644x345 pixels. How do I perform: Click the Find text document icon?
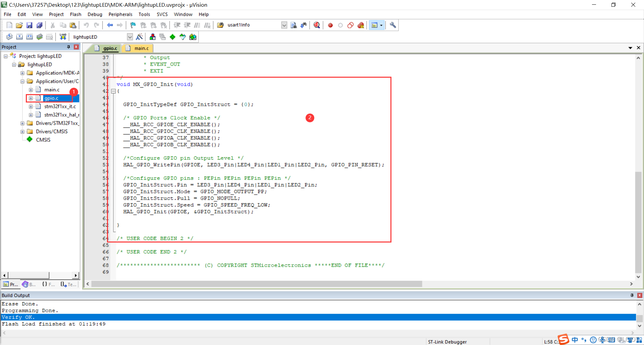(293, 25)
